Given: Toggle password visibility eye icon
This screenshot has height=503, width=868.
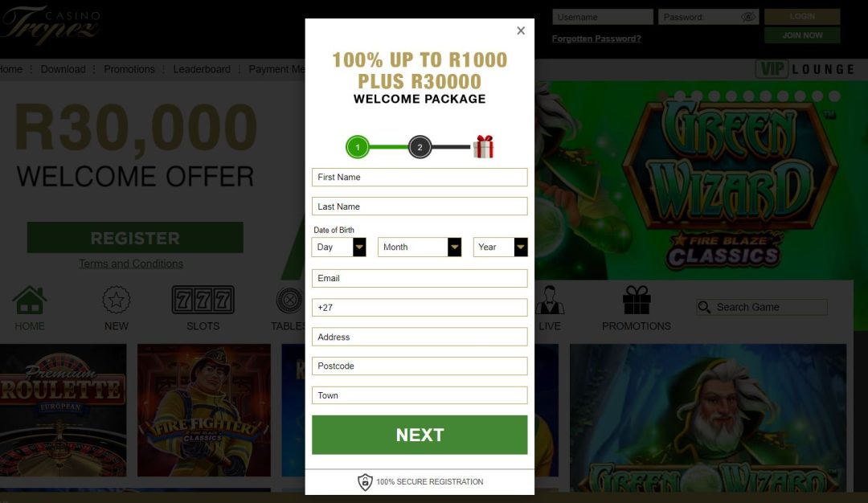Looking at the screenshot, I should 748,17.
